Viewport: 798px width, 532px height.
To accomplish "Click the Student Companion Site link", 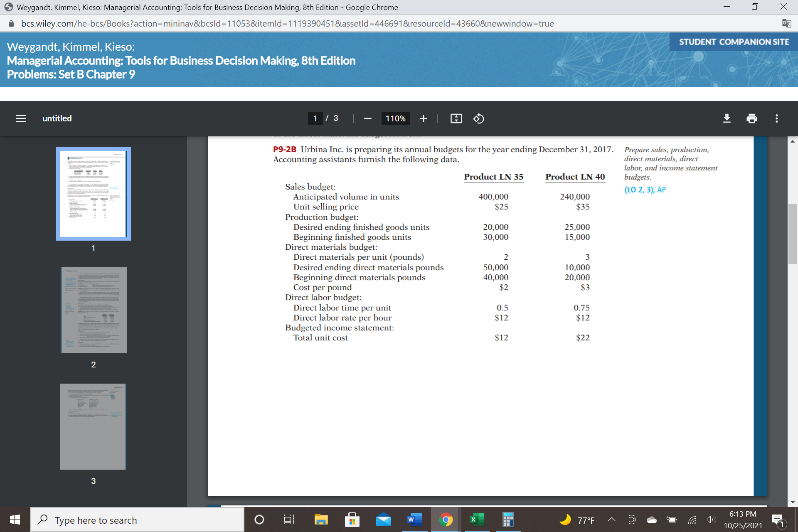I will click(x=734, y=42).
